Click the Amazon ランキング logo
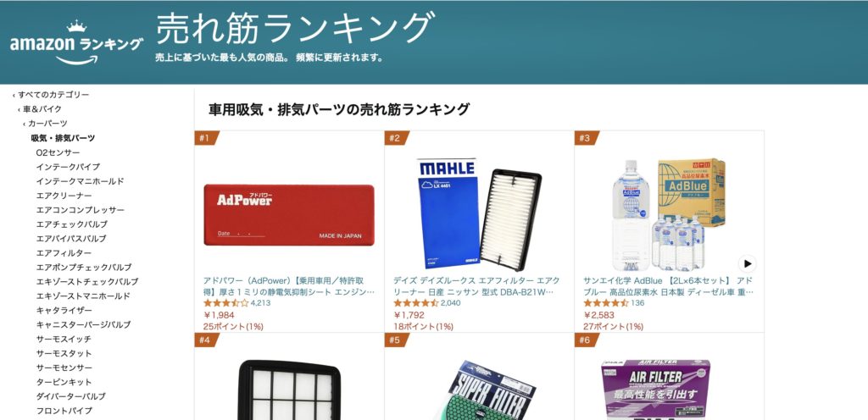 tap(76, 43)
